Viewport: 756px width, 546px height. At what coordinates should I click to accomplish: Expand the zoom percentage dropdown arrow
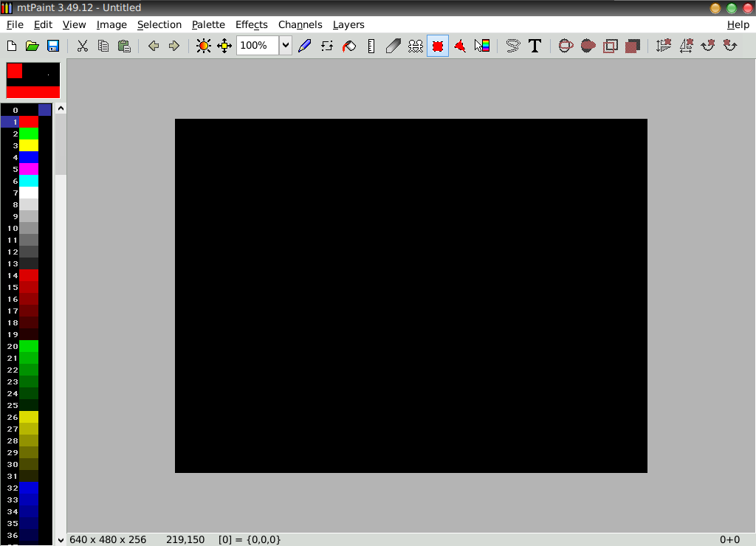coord(286,45)
